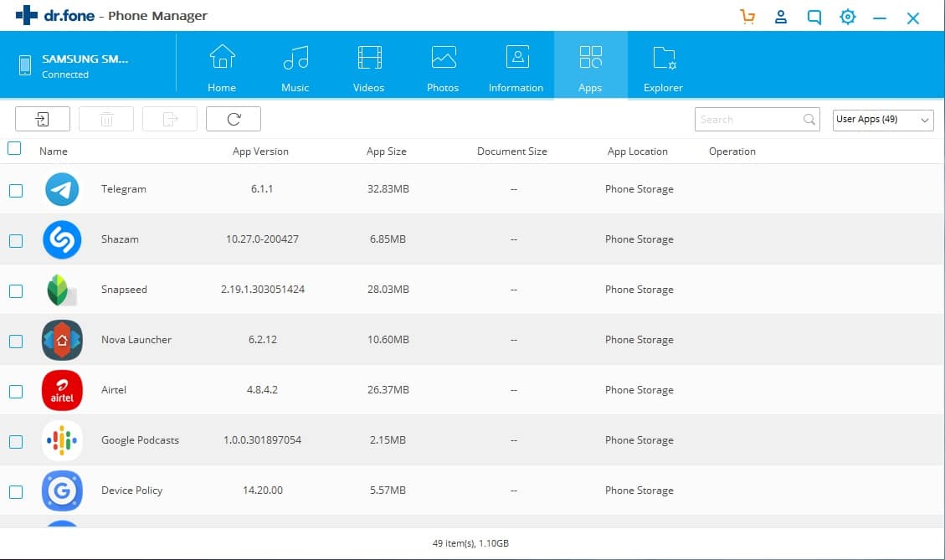The image size is (945, 560).
Task: Click Snapseed size 28.03MB
Action: 388,290
